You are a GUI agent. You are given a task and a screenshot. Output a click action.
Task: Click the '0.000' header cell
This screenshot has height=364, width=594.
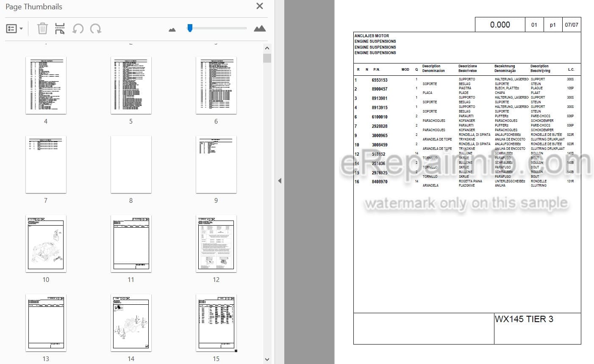[500, 25]
